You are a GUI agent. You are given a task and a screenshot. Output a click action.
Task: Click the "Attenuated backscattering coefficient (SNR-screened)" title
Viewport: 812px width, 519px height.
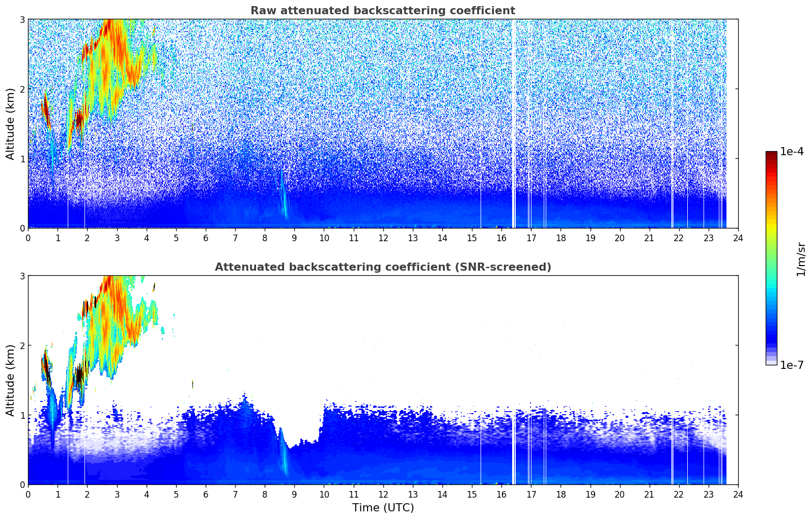(383, 267)
